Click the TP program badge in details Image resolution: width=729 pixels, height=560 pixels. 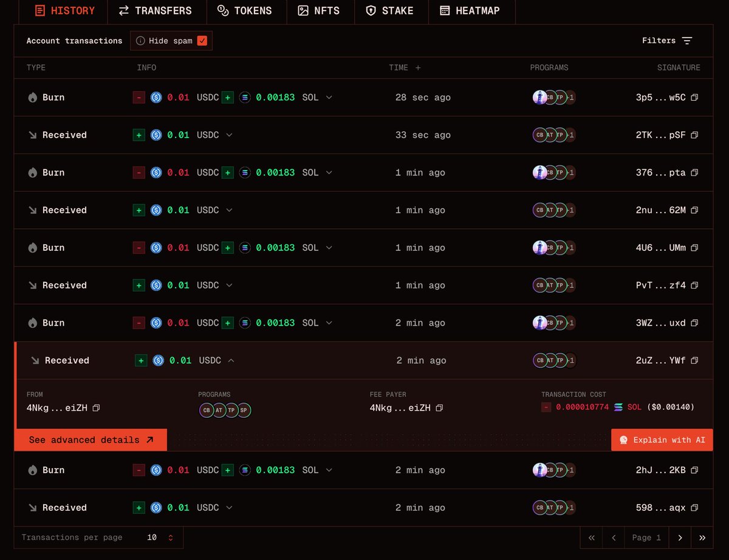(231, 411)
